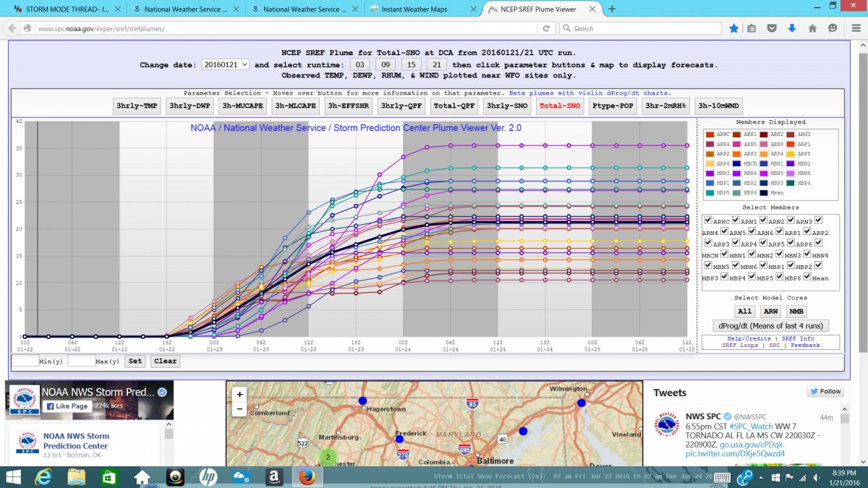
Task: Select the blue station dot near Frederick
Action: 399,438
